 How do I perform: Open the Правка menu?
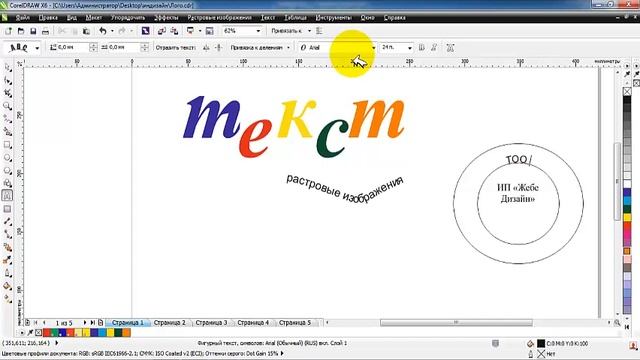point(48,18)
